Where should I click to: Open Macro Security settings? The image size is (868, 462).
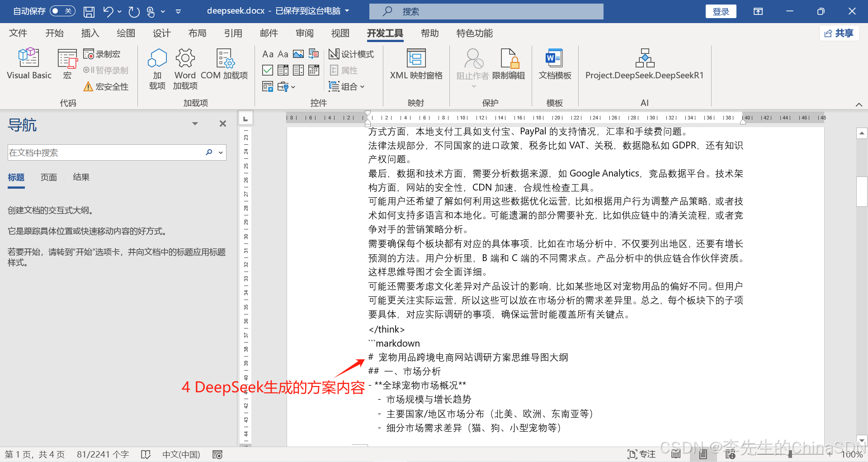106,86
